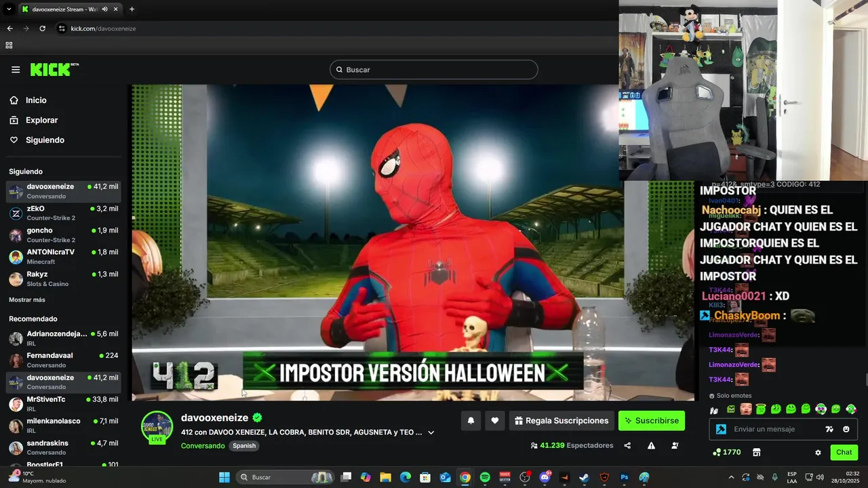Open File Explorer from taskbar
Viewport: 868px width, 488px height.
(x=385, y=477)
